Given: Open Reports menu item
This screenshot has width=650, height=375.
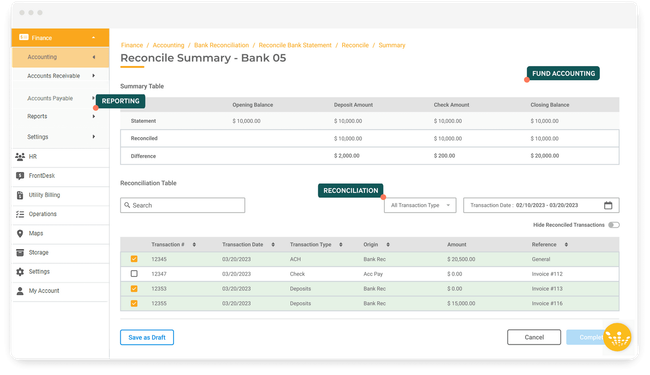Looking at the screenshot, I should pyautogui.click(x=37, y=116).
